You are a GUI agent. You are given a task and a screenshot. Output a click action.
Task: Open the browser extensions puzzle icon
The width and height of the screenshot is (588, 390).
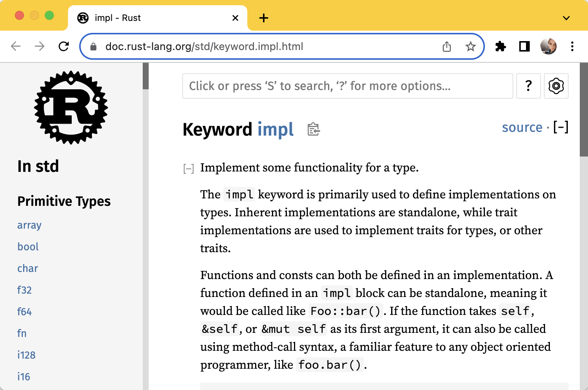(x=500, y=47)
